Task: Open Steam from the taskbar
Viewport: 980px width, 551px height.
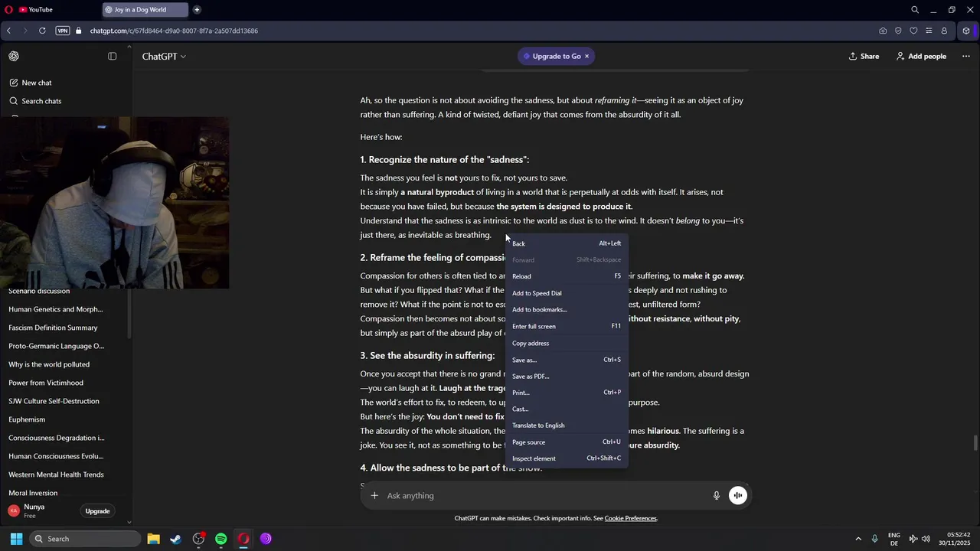Action: tap(176, 539)
